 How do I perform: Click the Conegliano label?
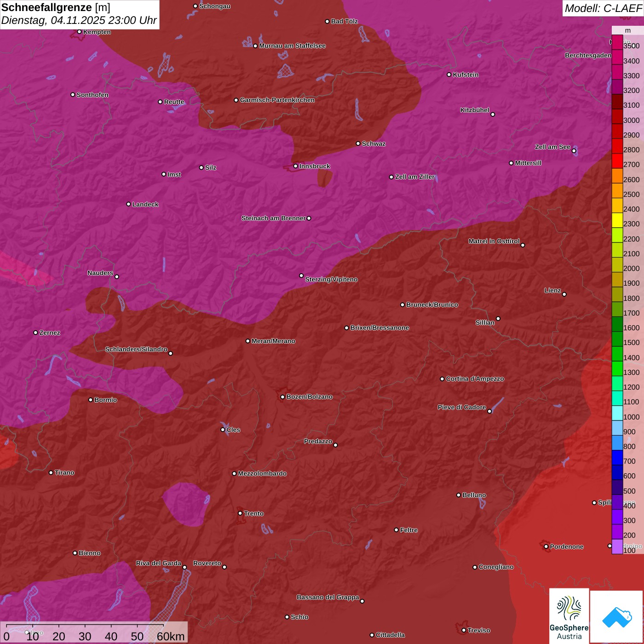(496, 567)
